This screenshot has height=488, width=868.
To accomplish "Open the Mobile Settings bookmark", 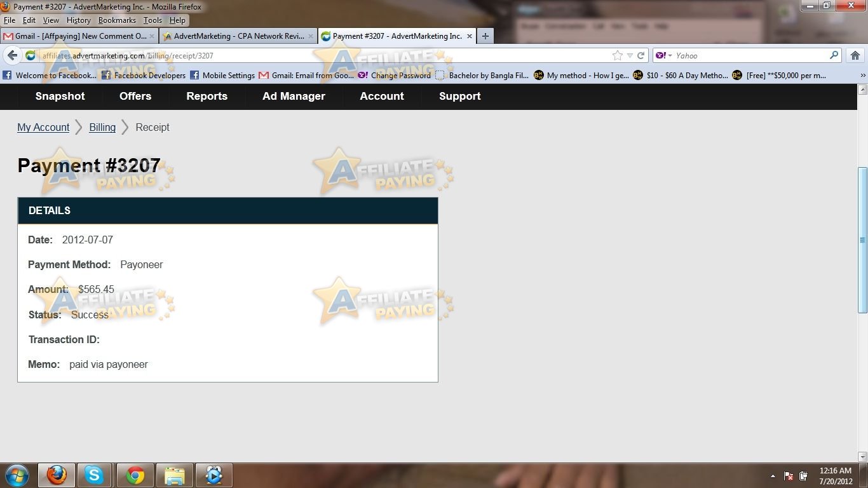I will click(x=222, y=75).
